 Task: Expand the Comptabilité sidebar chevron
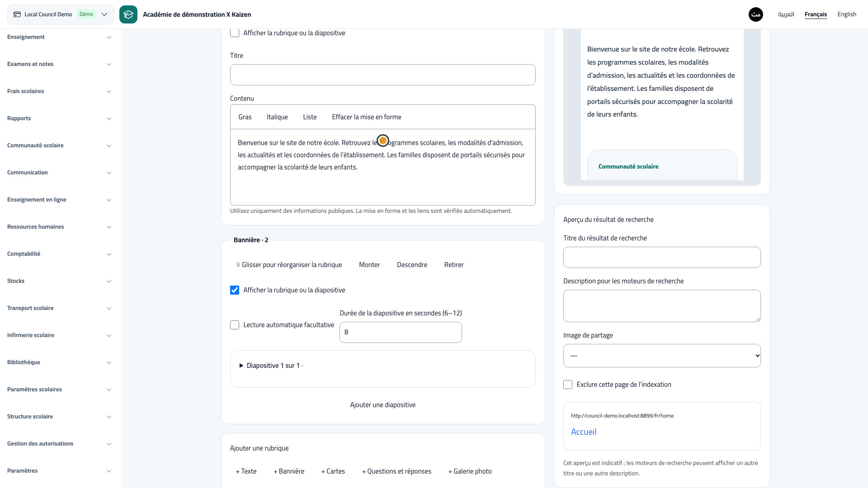[109, 254]
